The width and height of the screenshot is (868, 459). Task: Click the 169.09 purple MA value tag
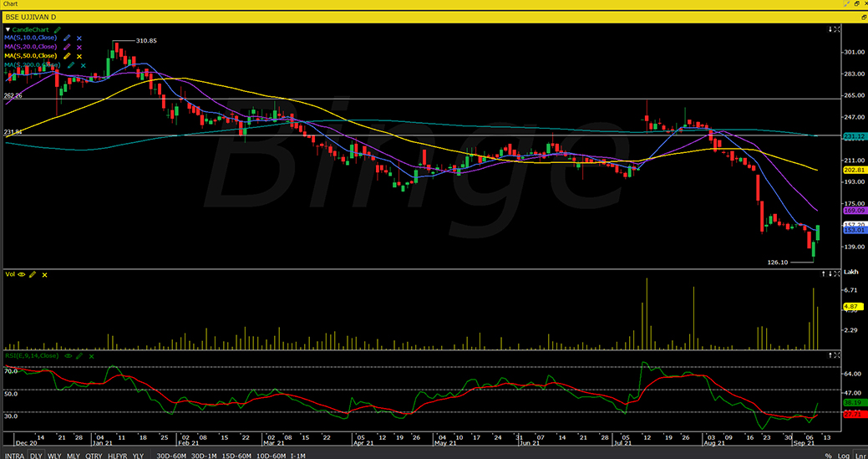(854, 211)
